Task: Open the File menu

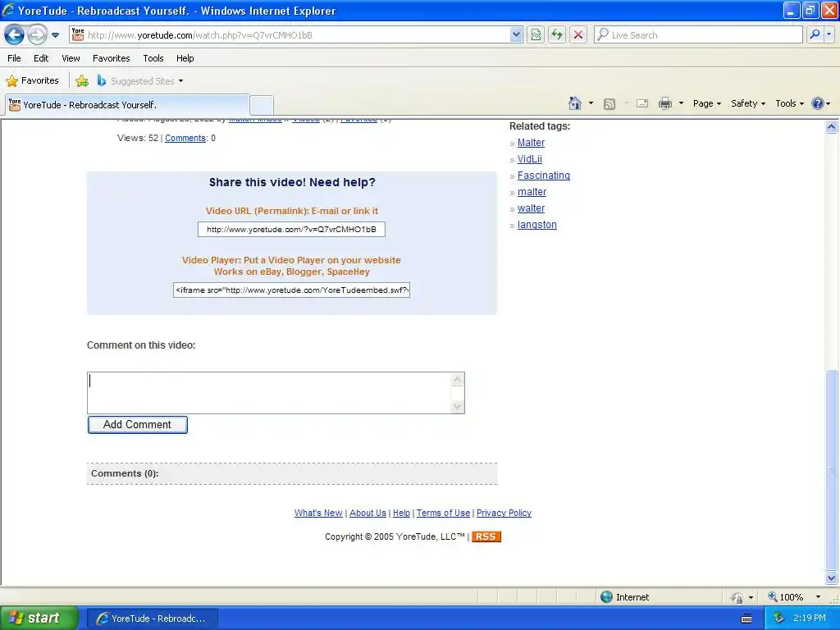Action: (x=15, y=58)
